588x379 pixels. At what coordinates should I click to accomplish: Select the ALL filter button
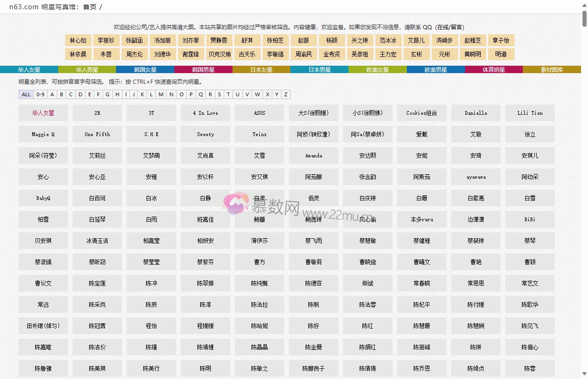26,94
